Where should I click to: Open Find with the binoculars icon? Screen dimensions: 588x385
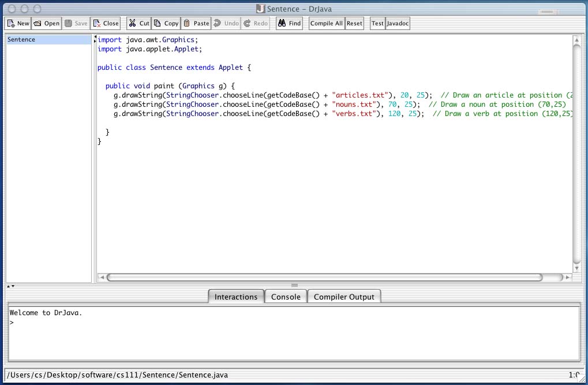point(282,24)
